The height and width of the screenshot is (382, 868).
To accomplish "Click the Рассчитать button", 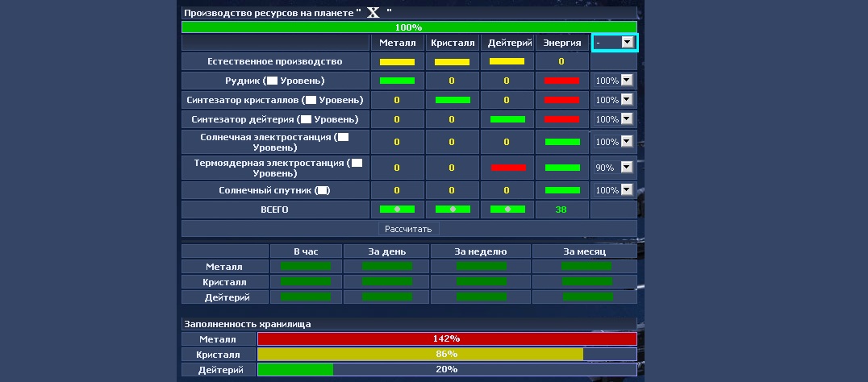I will [409, 229].
